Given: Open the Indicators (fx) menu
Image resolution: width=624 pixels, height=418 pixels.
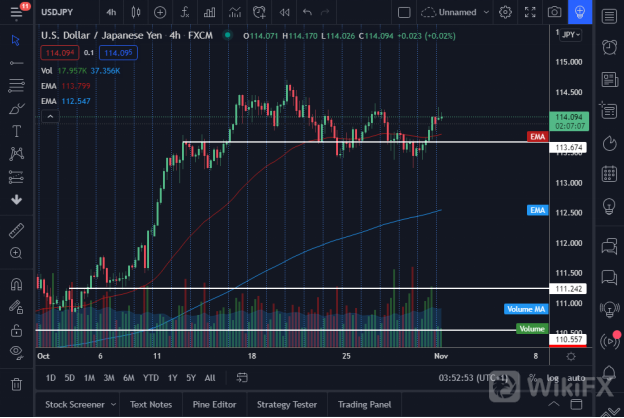Looking at the screenshot, I should (185, 12).
